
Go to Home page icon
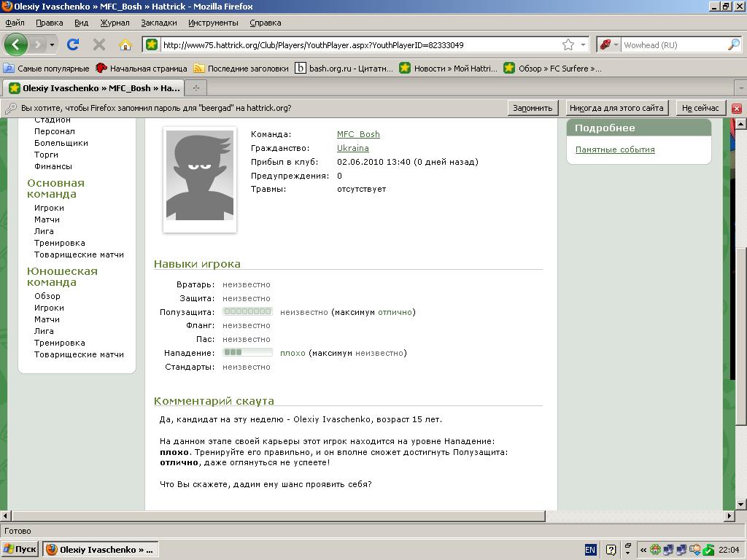pyautogui.click(x=125, y=44)
